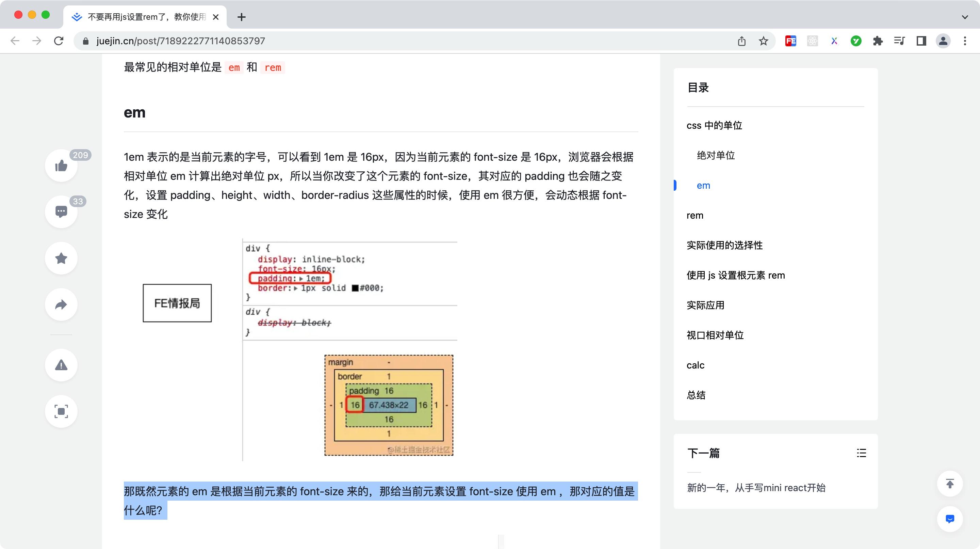980x549 pixels.
Task: Open the Chrome extensions puzzle icon
Action: pyautogui.click(x=878, y=41)
